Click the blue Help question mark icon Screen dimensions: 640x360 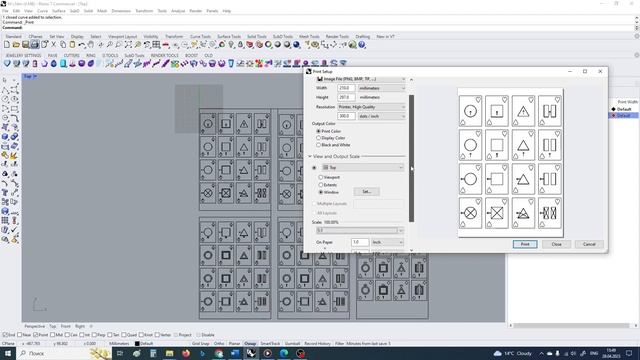coord(362,44)
